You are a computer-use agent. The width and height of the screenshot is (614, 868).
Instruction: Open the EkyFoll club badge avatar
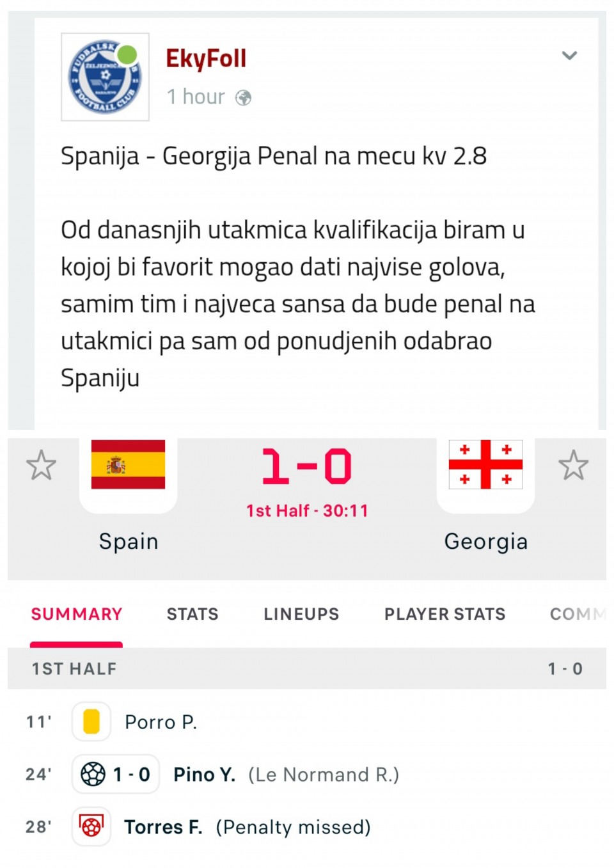point(105,77)
